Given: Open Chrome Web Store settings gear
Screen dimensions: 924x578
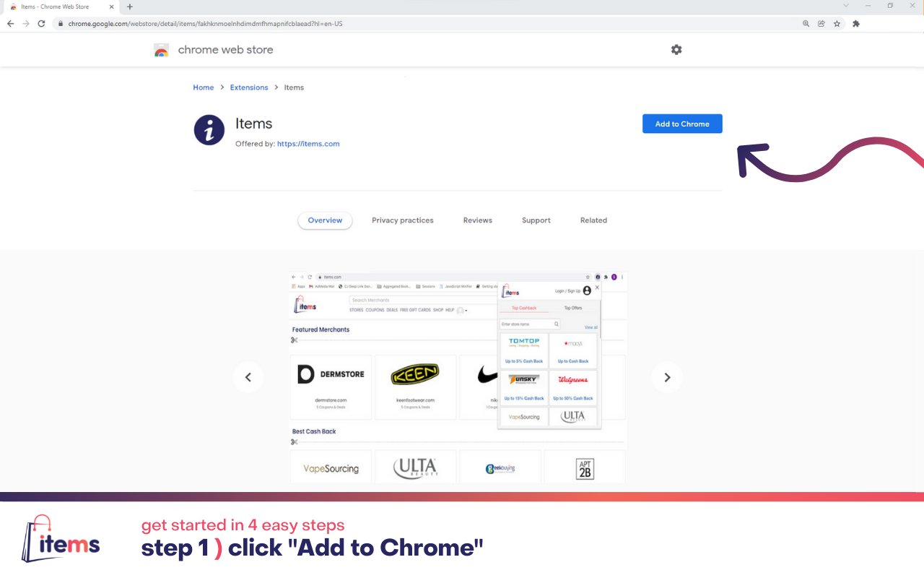Looking at the screenshot, I should click(x=676, y=50).
